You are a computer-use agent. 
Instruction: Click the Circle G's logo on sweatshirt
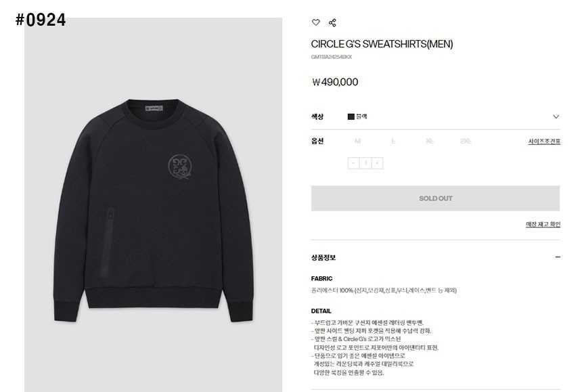click(181, 167)
